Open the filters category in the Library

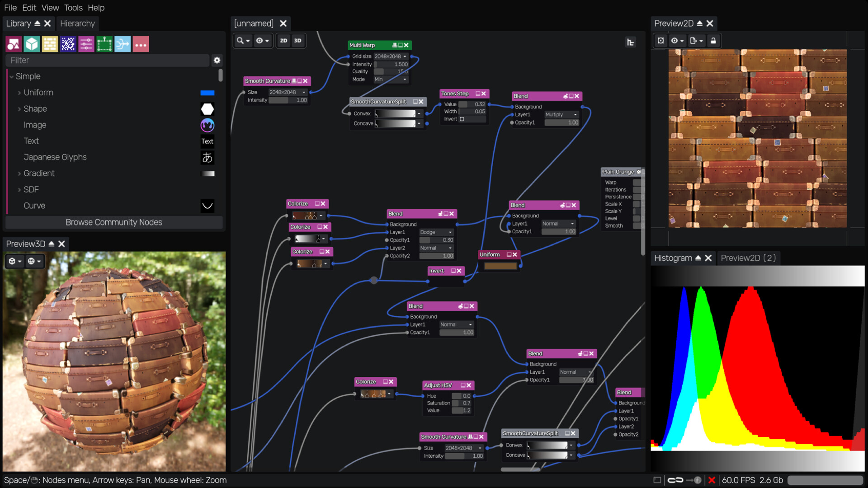click(x=86, y=44)
